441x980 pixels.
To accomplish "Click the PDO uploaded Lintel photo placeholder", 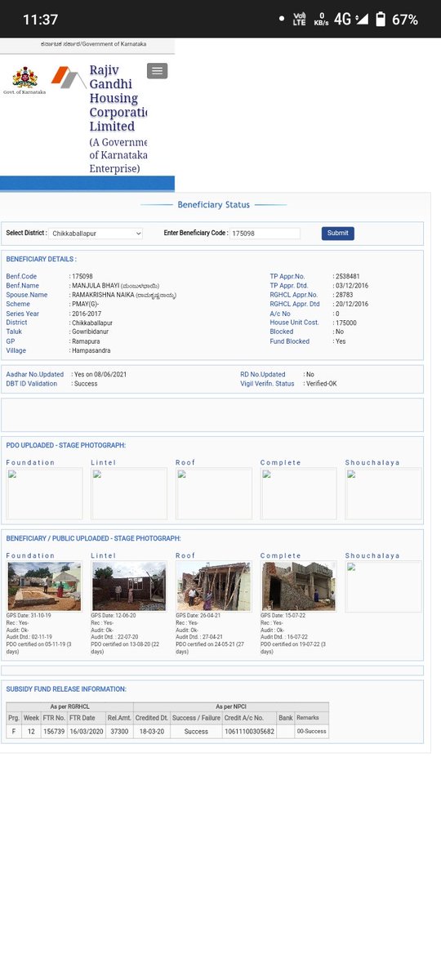I will click(129, 494).
